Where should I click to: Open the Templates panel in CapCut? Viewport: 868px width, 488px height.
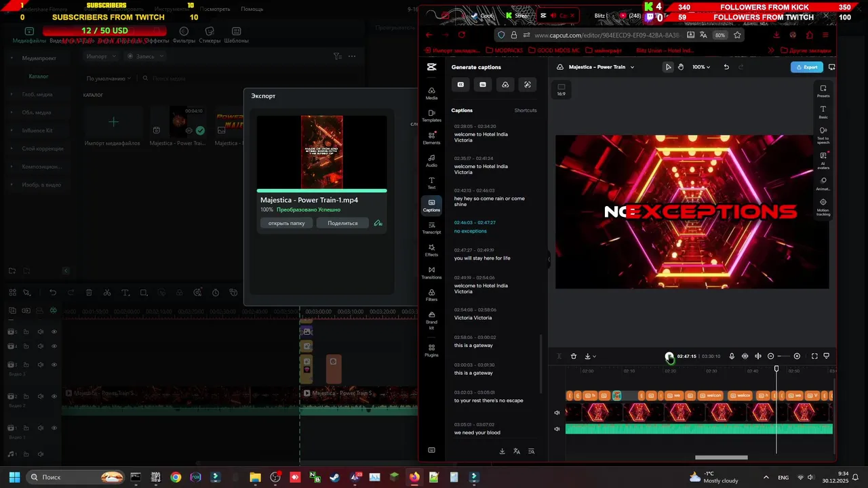(431, 116)
